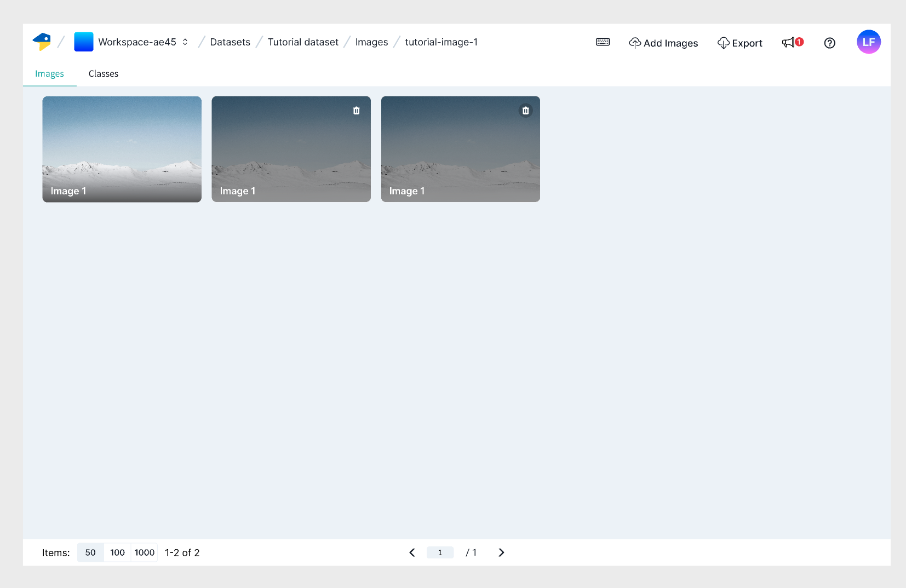Select the 50 items per page option

(x=90, y=552)
